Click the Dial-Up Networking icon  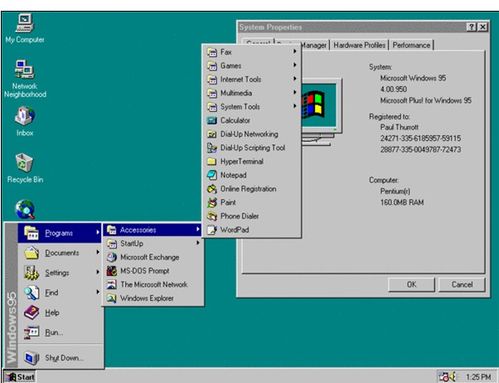tap(212, 134)
